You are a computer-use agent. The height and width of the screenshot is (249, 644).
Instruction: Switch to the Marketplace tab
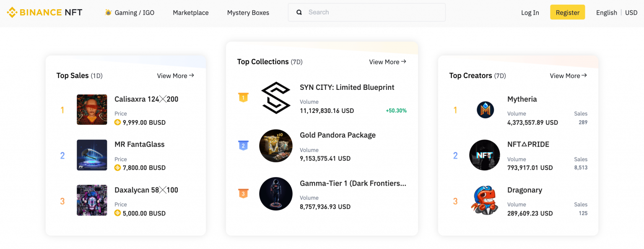[x=191, y=13]
